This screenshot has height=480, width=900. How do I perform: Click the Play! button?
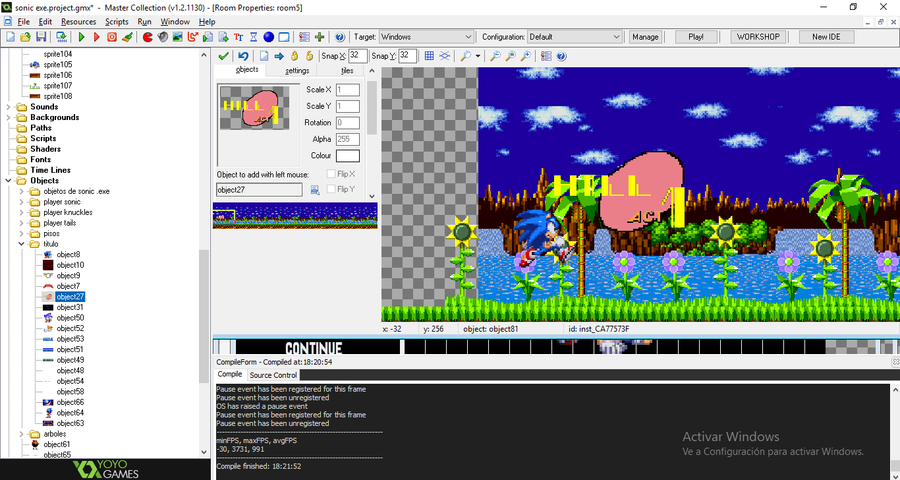pyautogui.click(x=696, y=37)
